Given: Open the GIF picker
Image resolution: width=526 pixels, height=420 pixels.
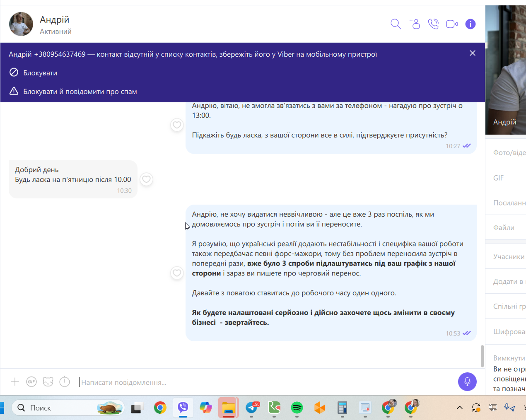Looking at the screenshot, I should [31, 381].
